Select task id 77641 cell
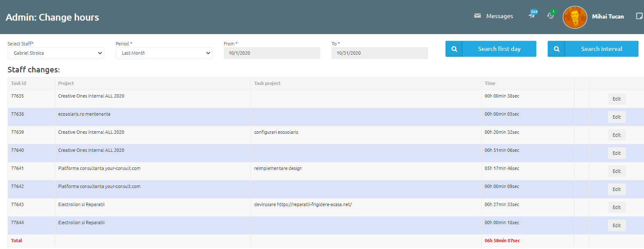This screenshot has height=249, width=644. [31, 171]
